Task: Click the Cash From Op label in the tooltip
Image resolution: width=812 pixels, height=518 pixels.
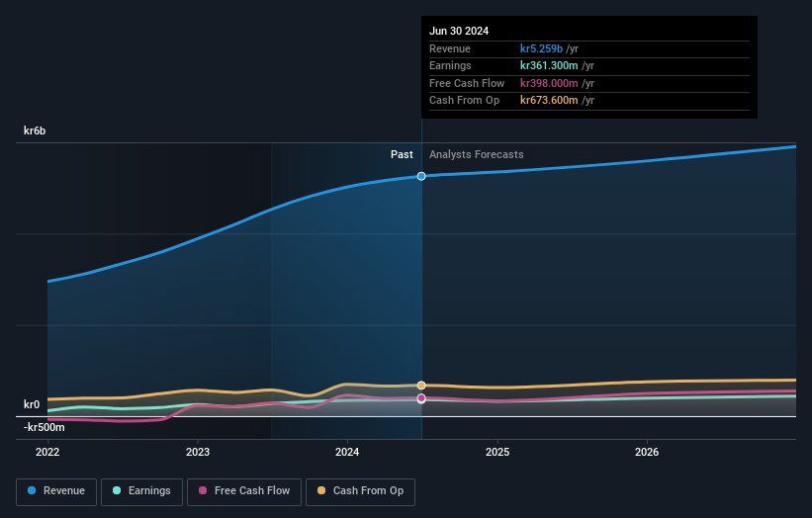Action: pos(465,101)
